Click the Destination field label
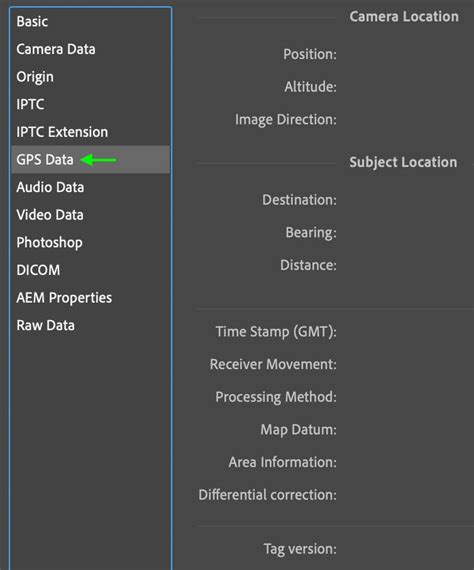Image resolution: width=474 pixels, height=570 pixels. point(300,200)
